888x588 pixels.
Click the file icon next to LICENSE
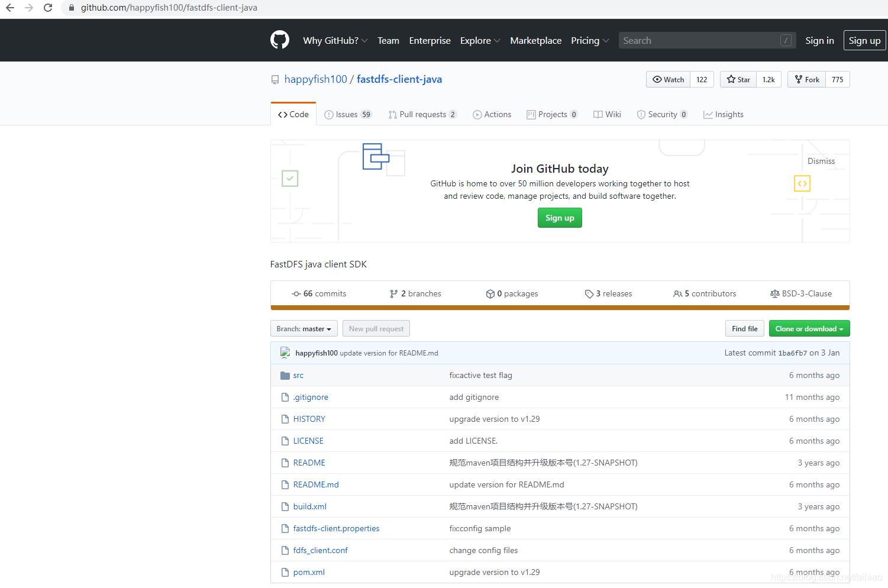point(285,441)
